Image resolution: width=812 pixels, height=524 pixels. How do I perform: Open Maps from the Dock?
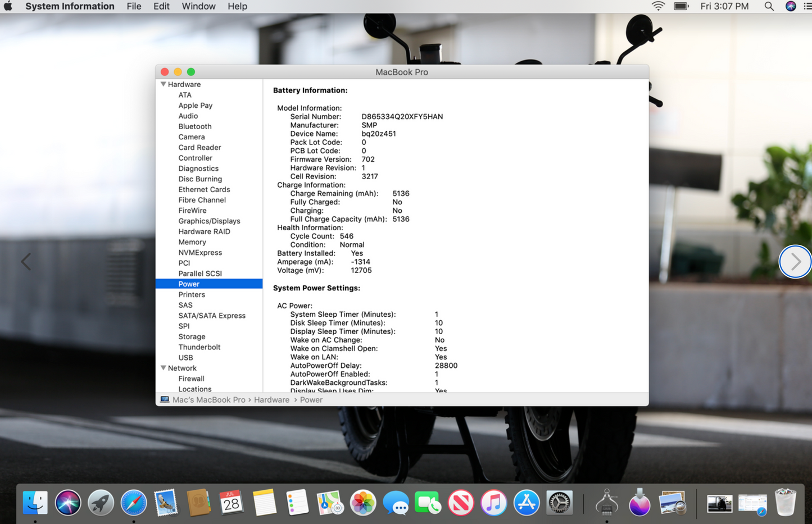pyautogui.click(x=330, y=503)
